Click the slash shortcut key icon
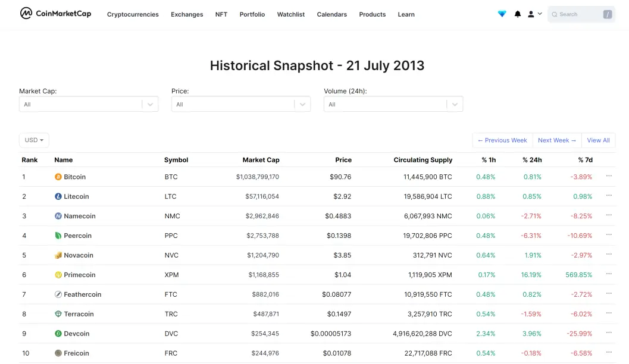 tap(608, 14)
